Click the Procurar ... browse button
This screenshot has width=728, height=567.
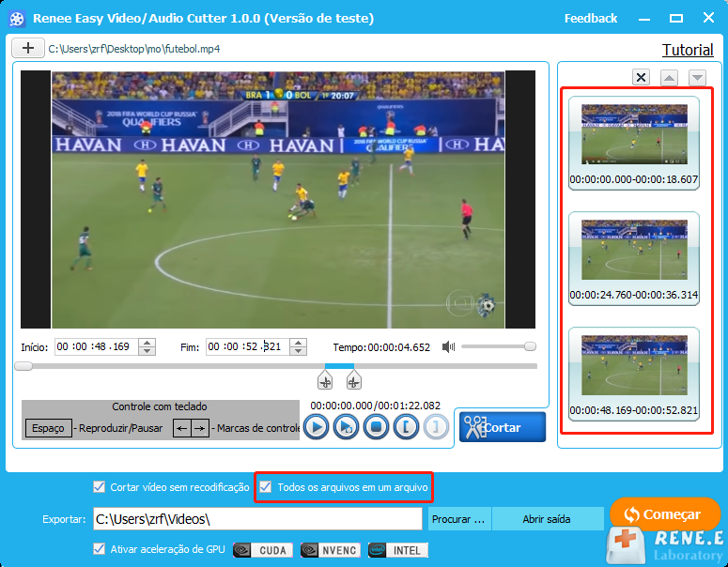tap(458, 519)
